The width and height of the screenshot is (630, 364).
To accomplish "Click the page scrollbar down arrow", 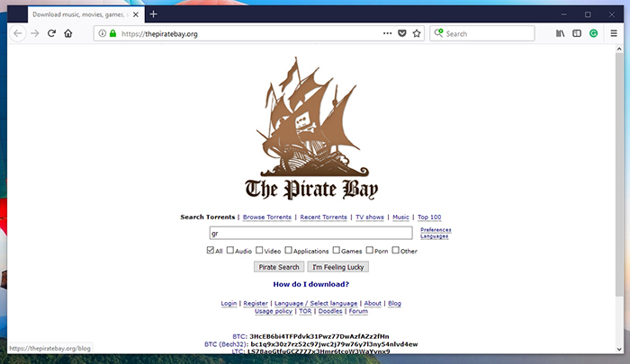I will pyautogui.click(x=619, y=349).
